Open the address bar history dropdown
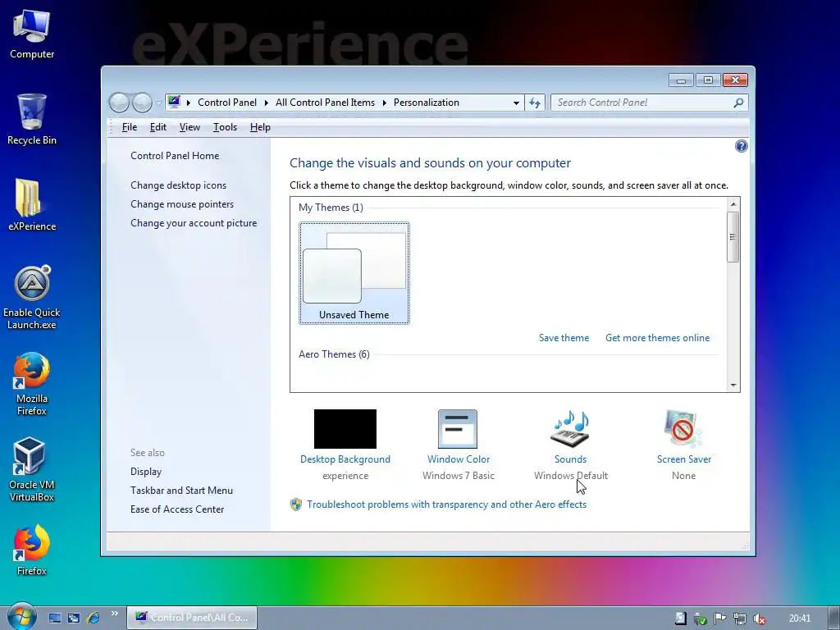Screen dimensions: 840x630 tap(516, 103)
